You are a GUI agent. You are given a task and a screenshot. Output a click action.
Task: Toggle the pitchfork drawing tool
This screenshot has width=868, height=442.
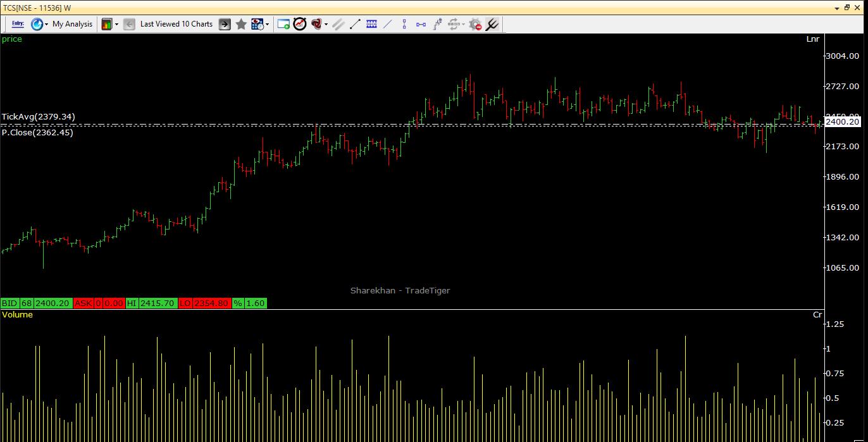[x=492, y=24]
